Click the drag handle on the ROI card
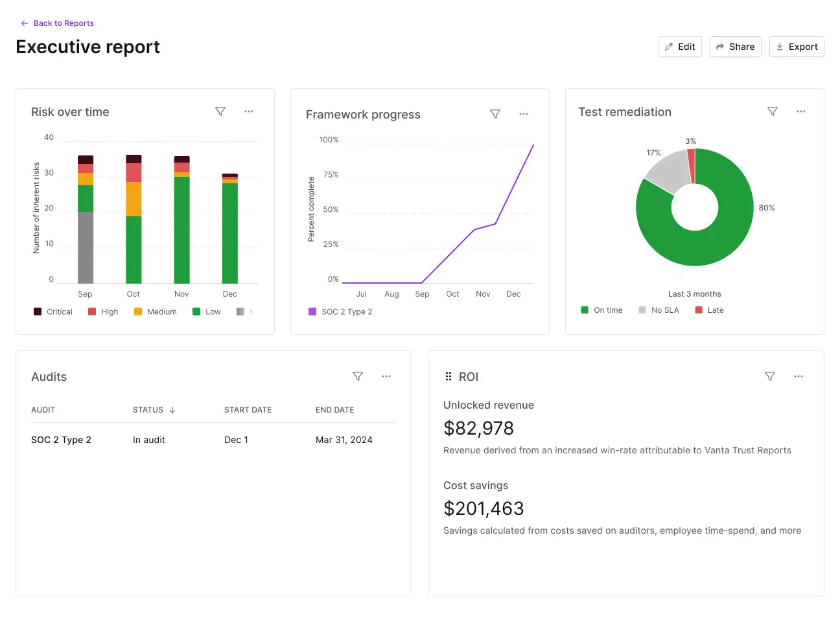The height and width of the screenshot is (636, 840). (449, 376)
